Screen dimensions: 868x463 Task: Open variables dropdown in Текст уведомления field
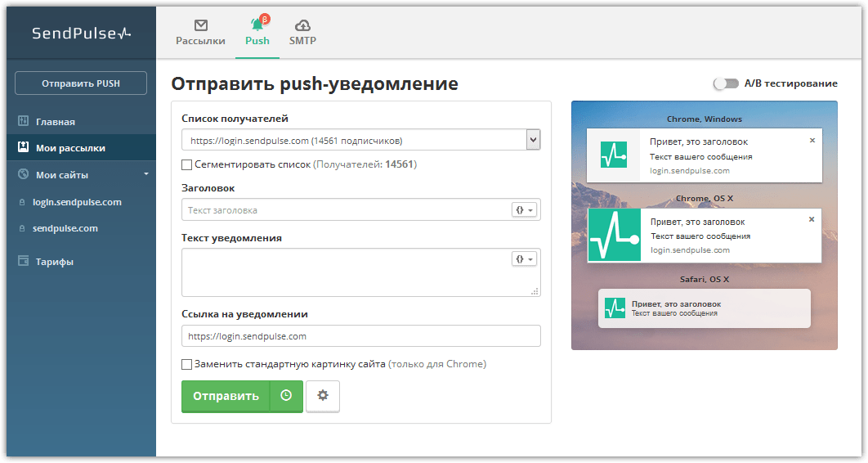(x=524, y=258)
